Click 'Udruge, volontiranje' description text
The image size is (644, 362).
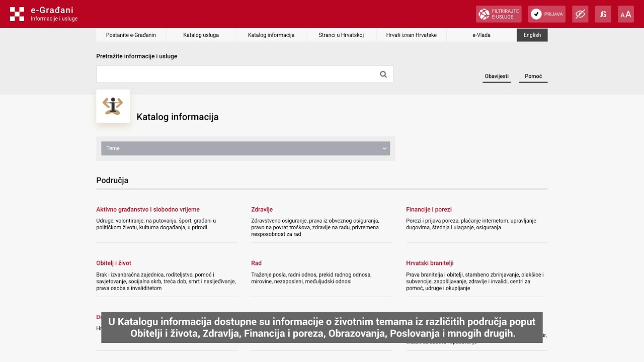click(x=156, y=224)
